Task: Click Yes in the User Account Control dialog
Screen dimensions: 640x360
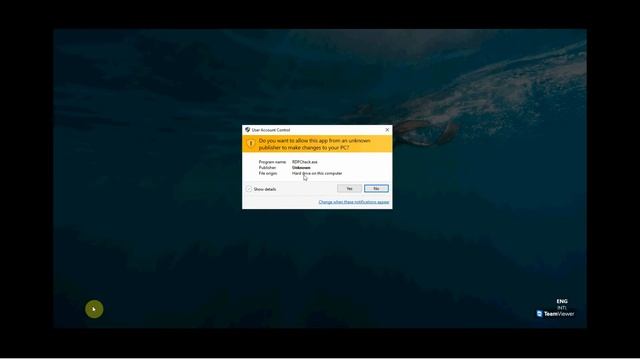Action: 349,189
